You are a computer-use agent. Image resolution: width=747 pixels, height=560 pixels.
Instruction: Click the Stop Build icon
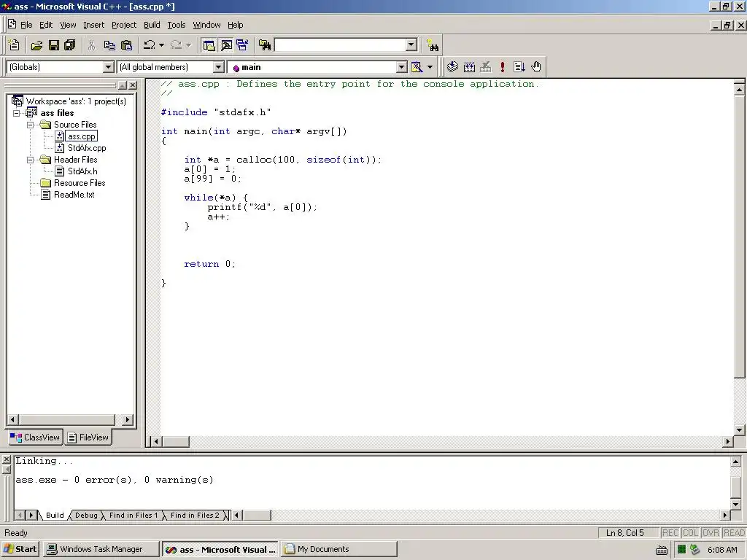pyautogui.click(x=485, y=67)
